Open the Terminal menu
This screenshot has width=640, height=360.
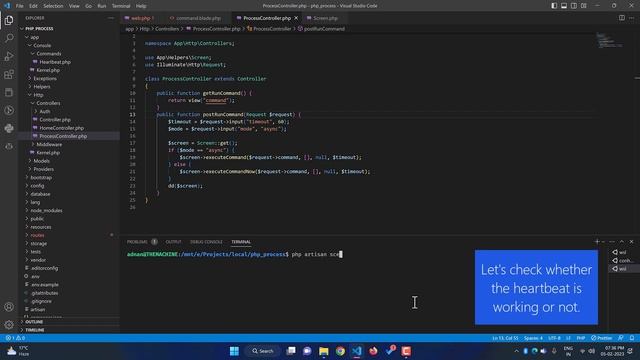coord(121,6)
